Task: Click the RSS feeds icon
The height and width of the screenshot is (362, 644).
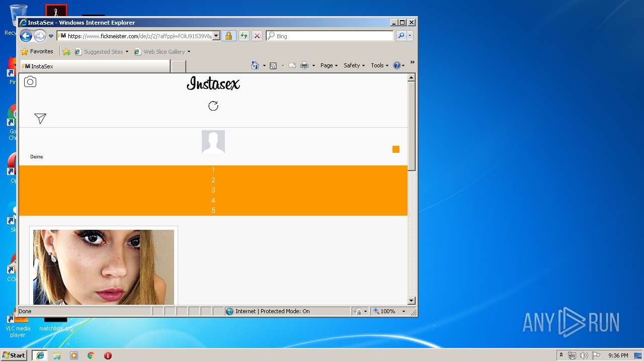Action: click(273, 65)
